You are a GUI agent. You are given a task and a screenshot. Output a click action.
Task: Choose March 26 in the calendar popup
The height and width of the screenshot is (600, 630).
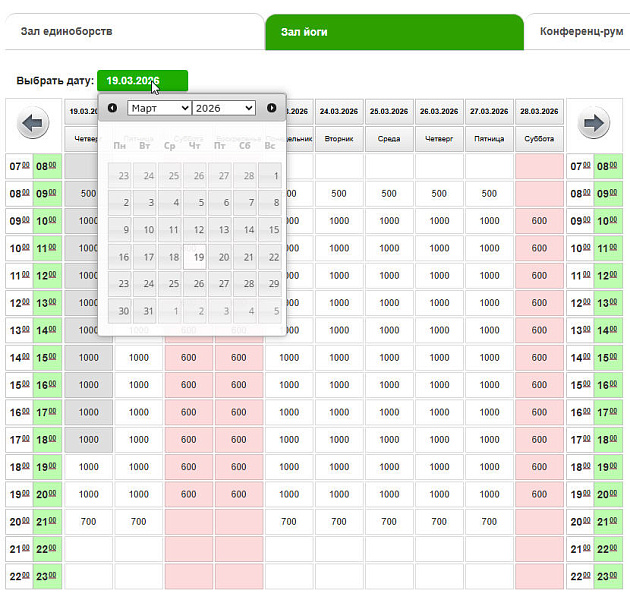(x=195, y=284)
